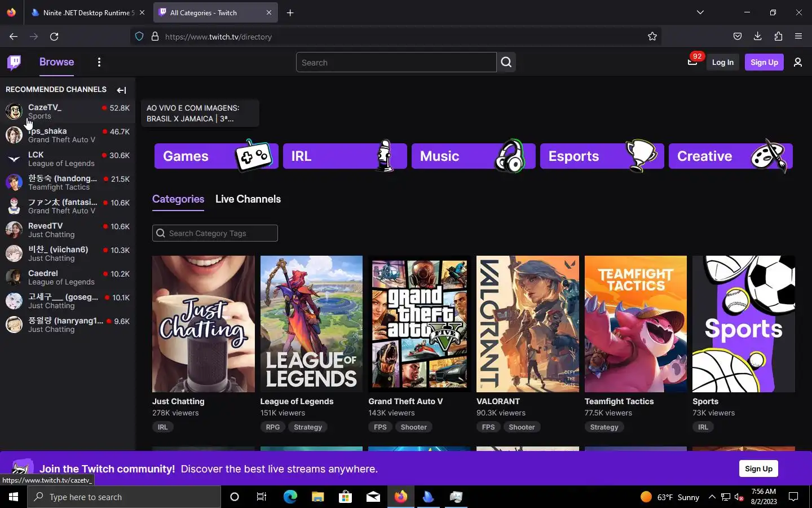Open Microsoft Edge from the taskbar

[290, 497]
